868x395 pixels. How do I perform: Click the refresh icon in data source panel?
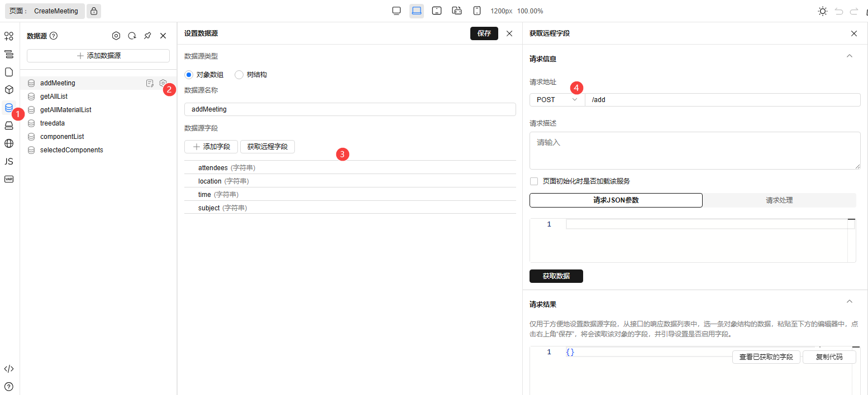pyautogui.click(x=132, y=36)
